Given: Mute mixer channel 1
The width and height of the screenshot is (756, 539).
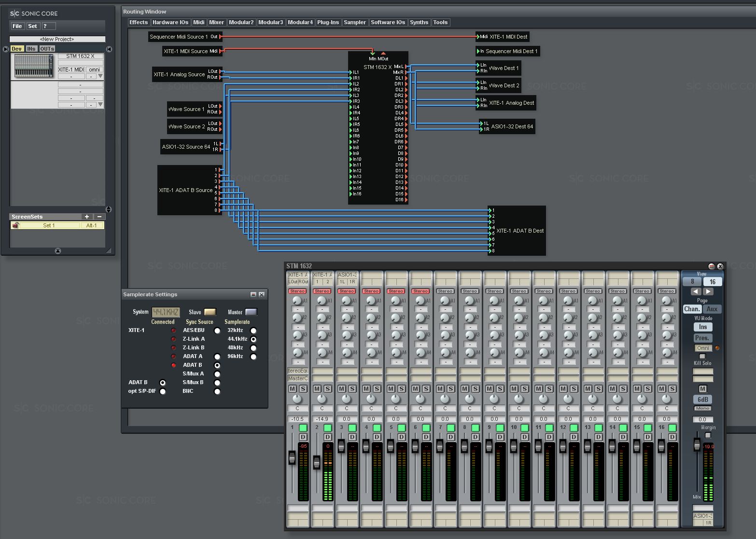Looking at the screenshot, I should click(293, 388).
